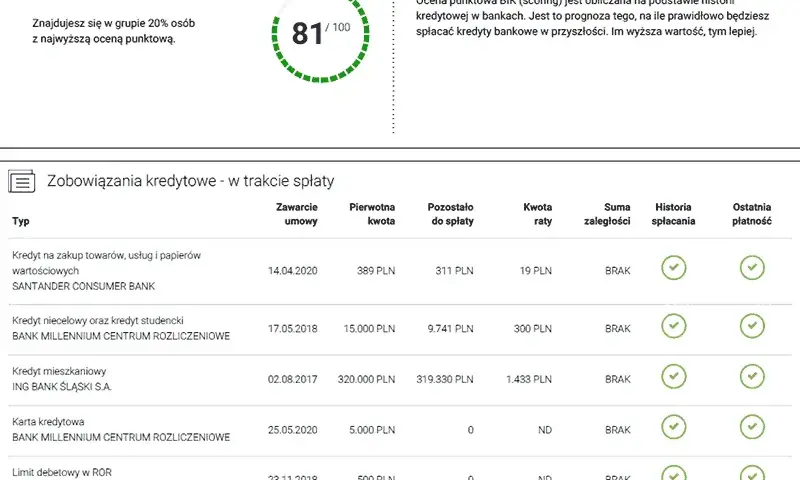Click the list icon beside Zobowiązania kredytowe heading

[x=21, y=181]
